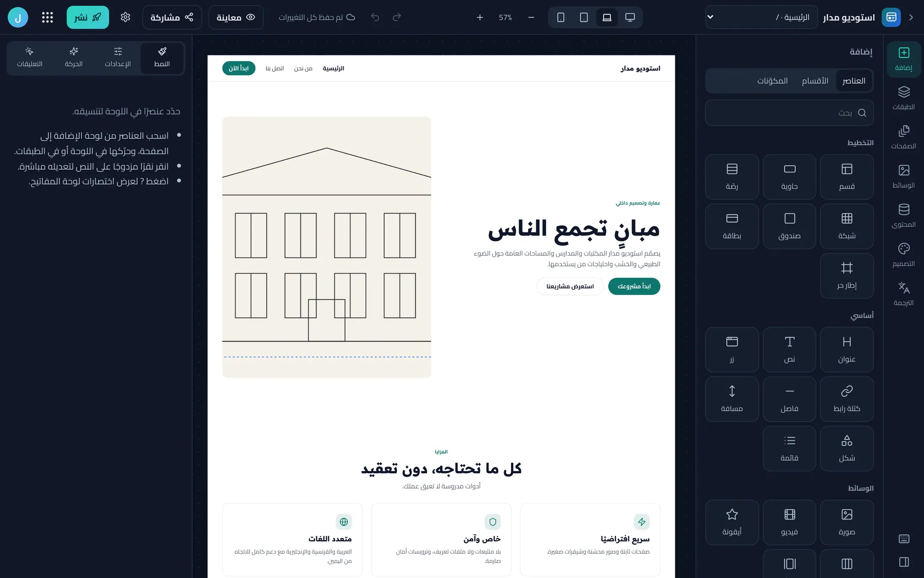
Task: Add a مسافة spacer element
Action: [x=732, y=399]
